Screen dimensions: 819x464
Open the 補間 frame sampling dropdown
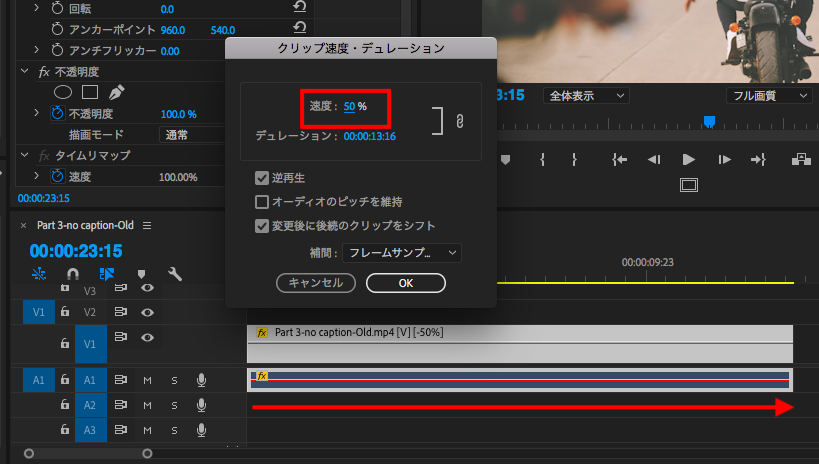pos(401,253)
